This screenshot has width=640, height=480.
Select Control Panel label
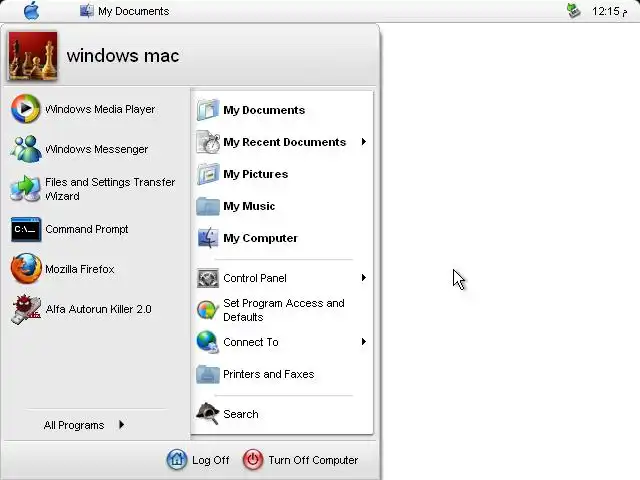point(255,278)
